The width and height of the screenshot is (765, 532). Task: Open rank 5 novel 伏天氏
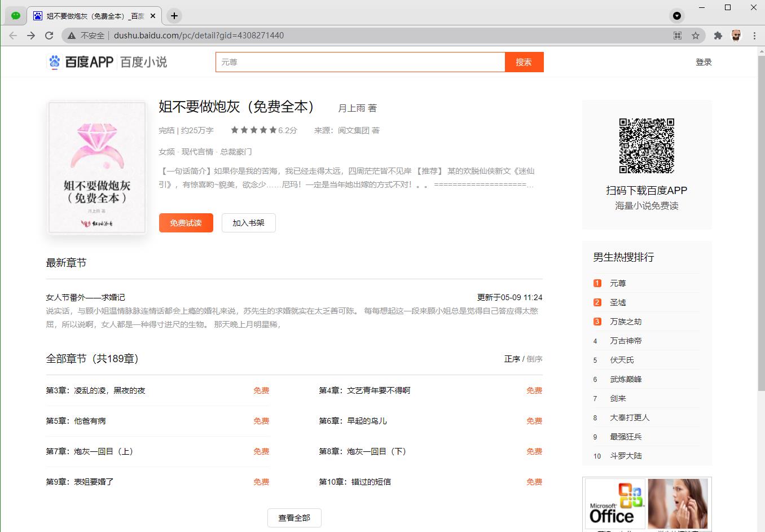(x=622, y=360)
